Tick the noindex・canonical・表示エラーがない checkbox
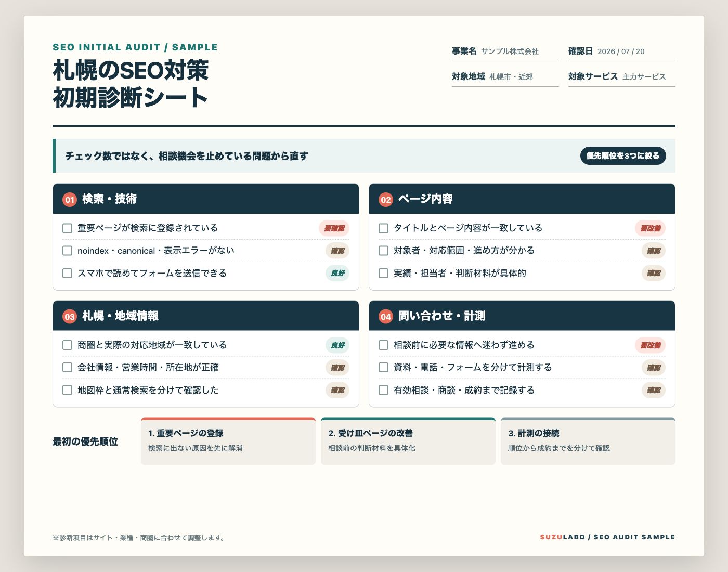 (67, 251)
